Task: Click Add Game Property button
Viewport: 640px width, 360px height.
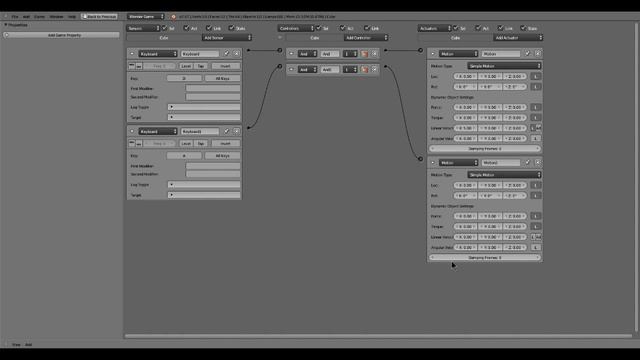Action: coord(61,35)
